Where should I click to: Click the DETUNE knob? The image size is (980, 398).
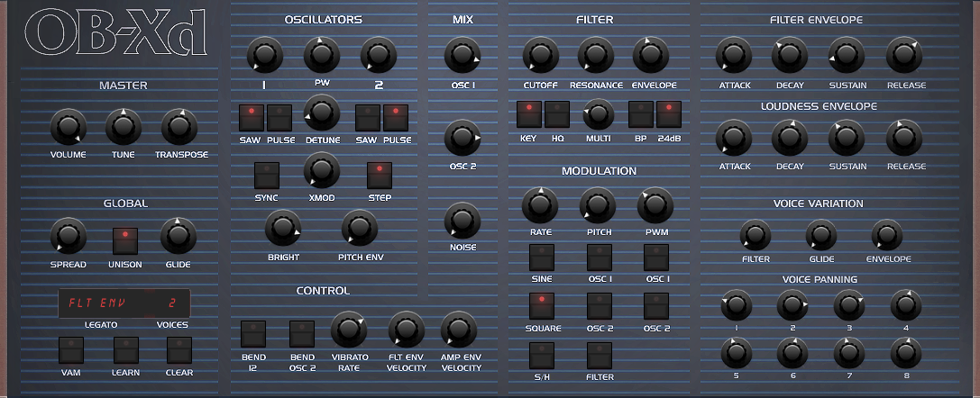322,113
